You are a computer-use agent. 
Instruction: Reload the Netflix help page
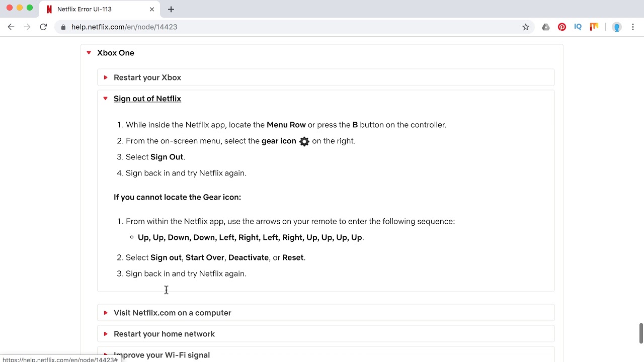pyautogui.click(x=43, y=27)
